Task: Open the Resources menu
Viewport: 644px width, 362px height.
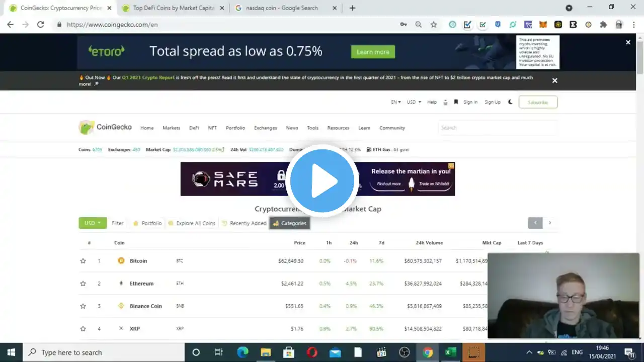Action: click(338, 128)
